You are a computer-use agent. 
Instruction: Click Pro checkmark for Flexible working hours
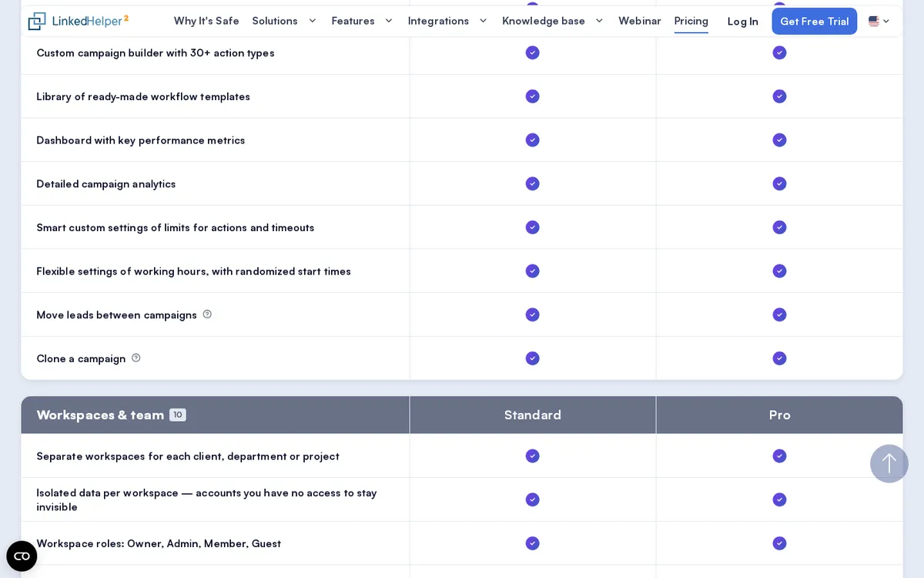(779, 271)
